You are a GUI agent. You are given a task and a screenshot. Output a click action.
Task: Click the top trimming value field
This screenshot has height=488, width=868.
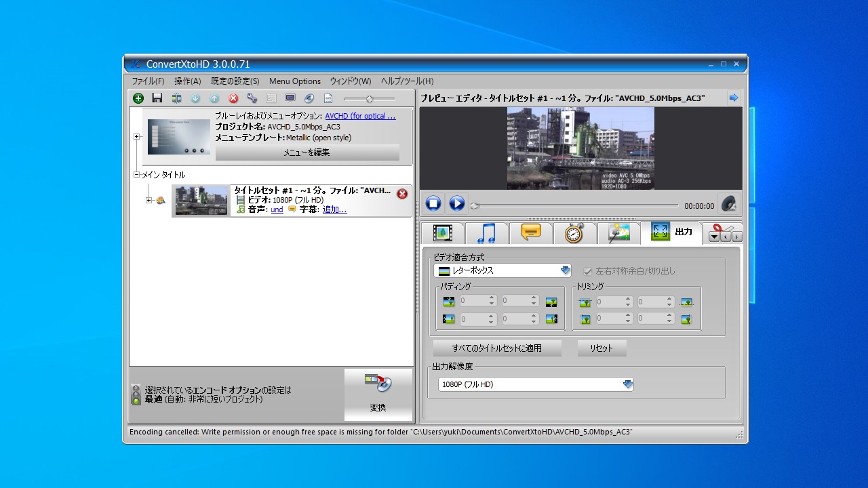[x=614, y=302]
